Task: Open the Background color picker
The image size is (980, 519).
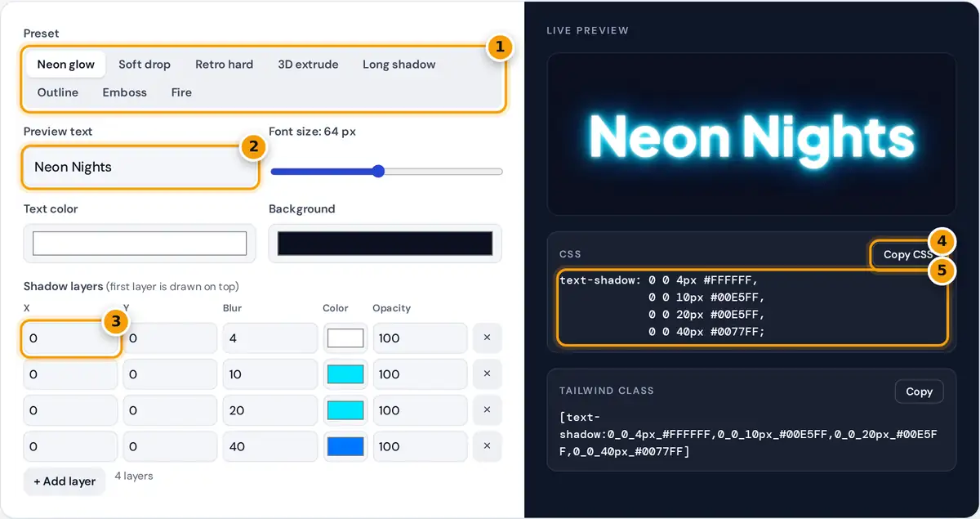Action: click(x=385, y=244)
